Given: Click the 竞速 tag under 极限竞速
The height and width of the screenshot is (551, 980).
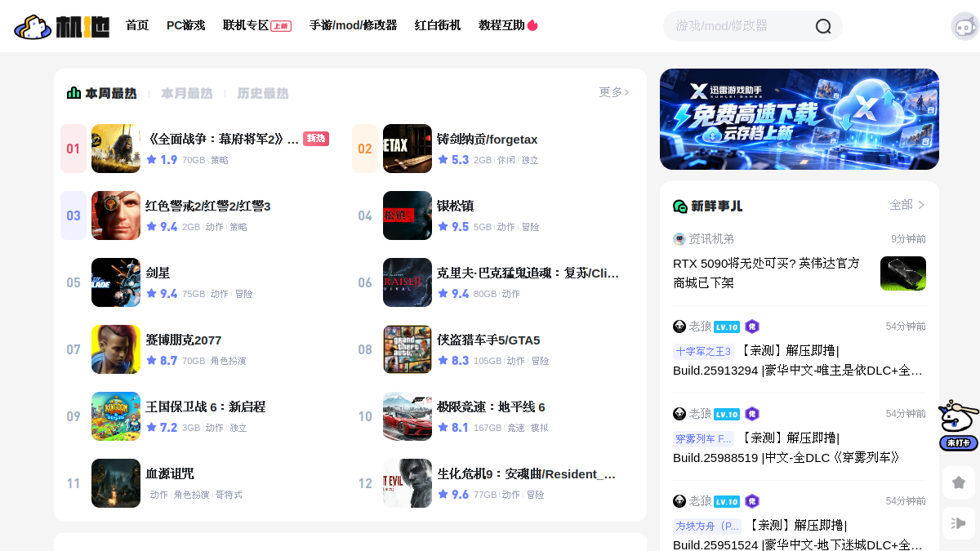Looking at the screenshot, I should [516, 428].
